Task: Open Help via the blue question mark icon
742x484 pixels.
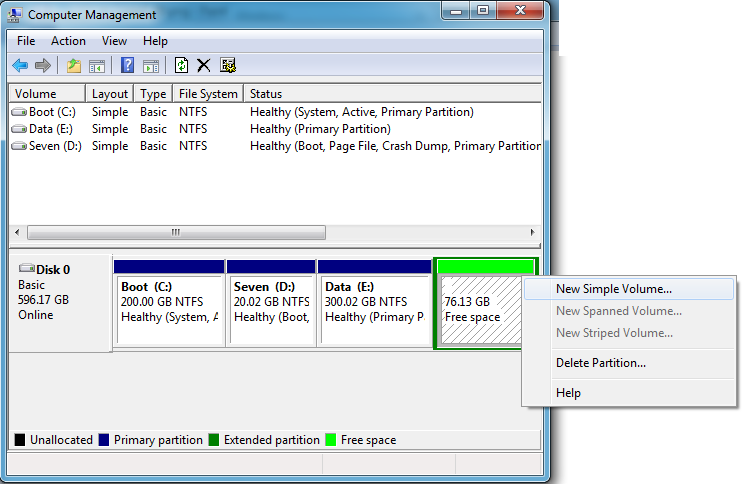Action: (x=127, y=66)
